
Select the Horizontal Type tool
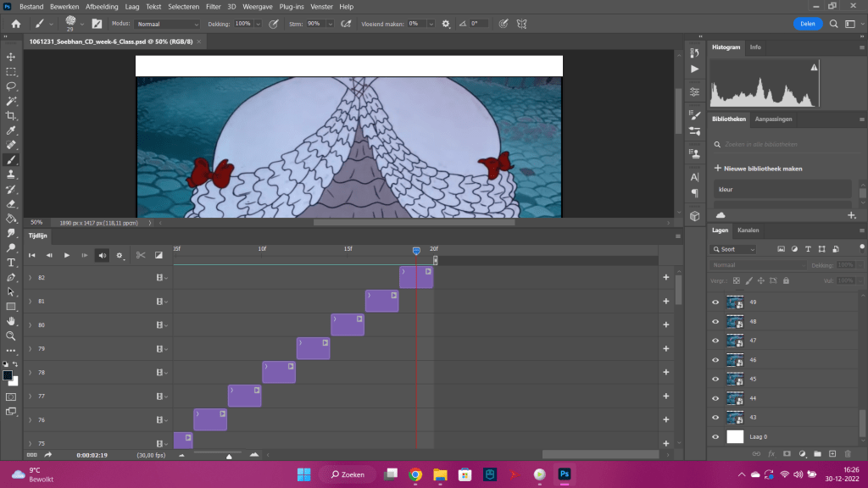(11, 263)
